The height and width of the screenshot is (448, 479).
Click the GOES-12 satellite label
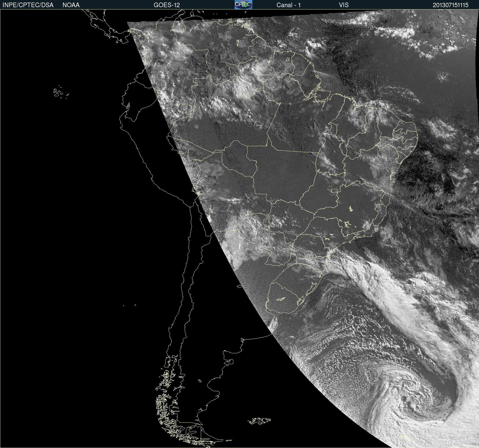[167, 5]
